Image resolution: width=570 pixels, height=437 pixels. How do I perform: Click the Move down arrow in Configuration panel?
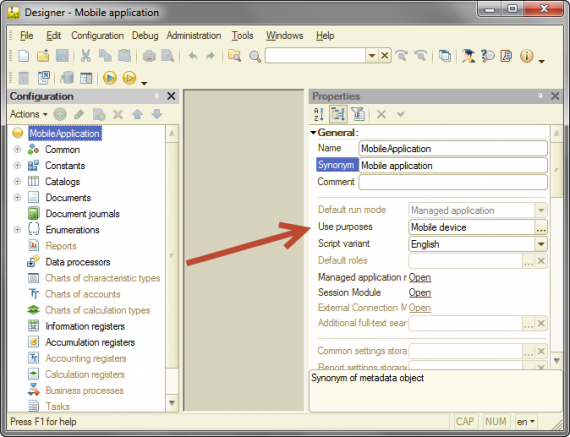pyautogui.click(x=157, y=114)
